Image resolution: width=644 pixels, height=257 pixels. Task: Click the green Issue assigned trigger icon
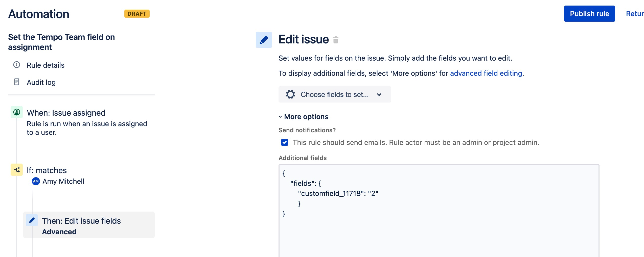point(17,112)
